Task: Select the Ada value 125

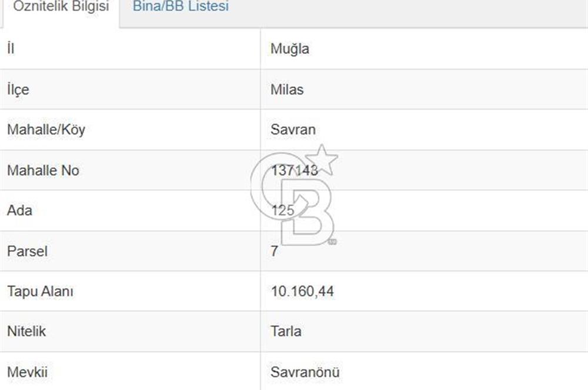Action: click(x=281, y=210)
